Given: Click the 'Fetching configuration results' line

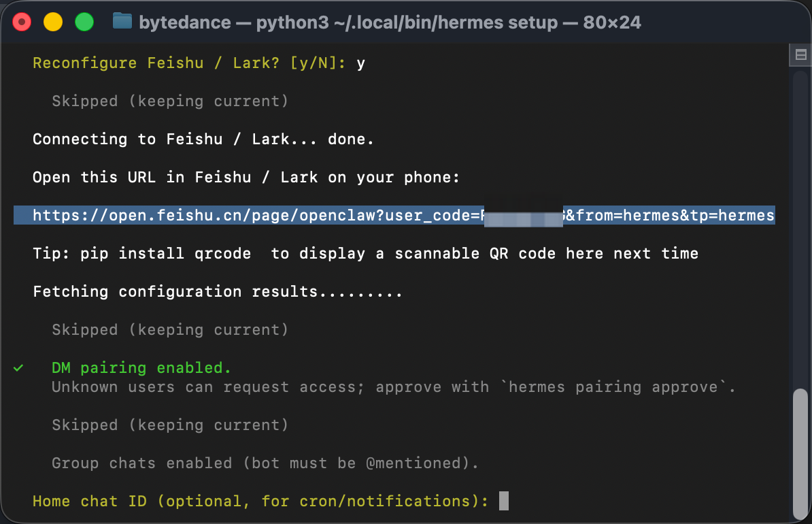Looking at the screenshot, I should pos(218,292).
